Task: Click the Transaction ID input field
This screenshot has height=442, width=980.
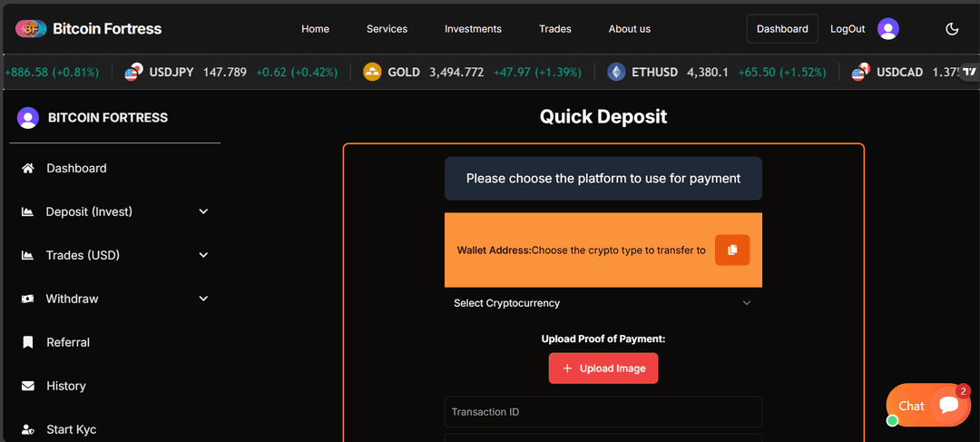Action: [603, 412]
